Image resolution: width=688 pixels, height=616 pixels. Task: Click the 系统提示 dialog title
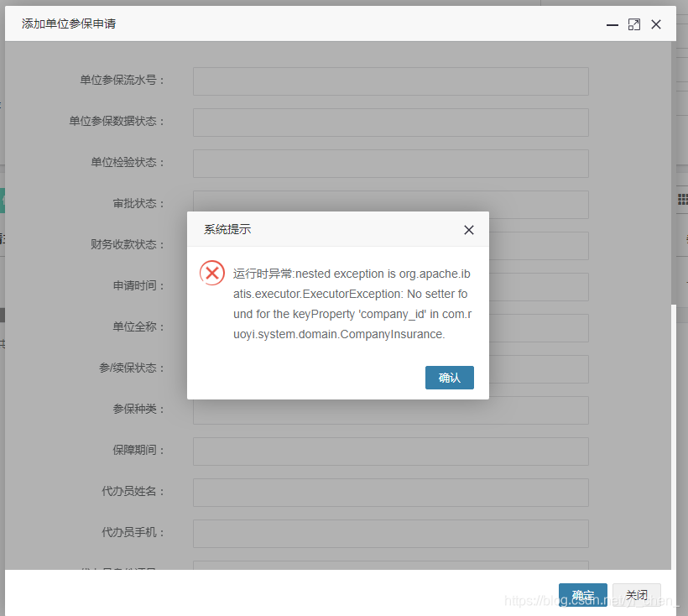tap(227, 229)
